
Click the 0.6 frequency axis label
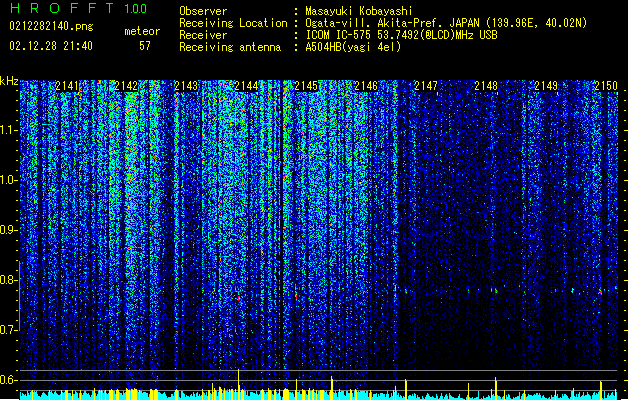pos(8,380)
